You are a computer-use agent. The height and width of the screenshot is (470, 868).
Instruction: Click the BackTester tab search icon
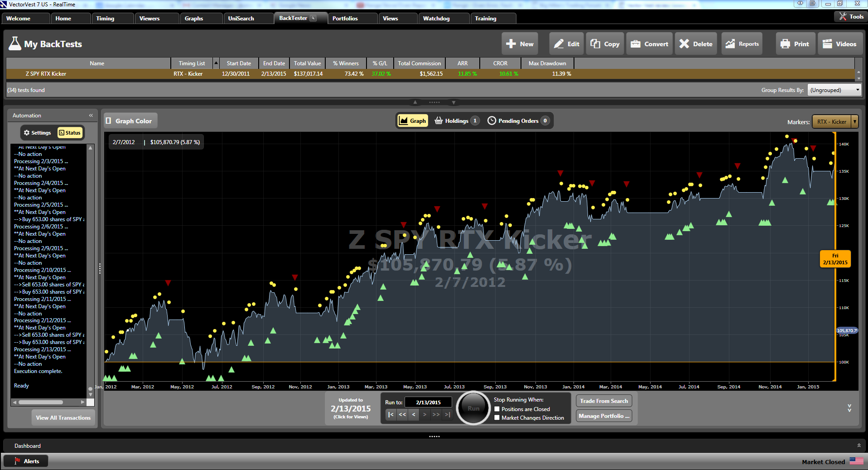[313, 18]
